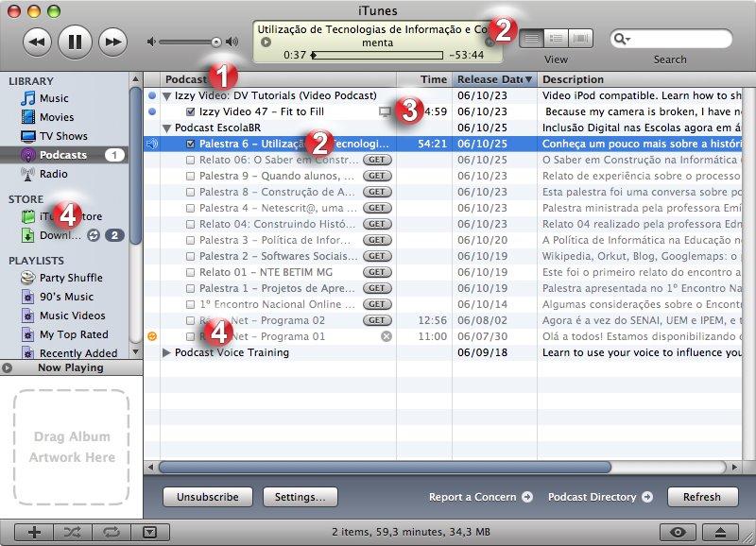This screenshot has width=756, height=546.
Task: Check Palestra 3 episode checkbox
Action: pyautogui.click(x=191, y=240)
